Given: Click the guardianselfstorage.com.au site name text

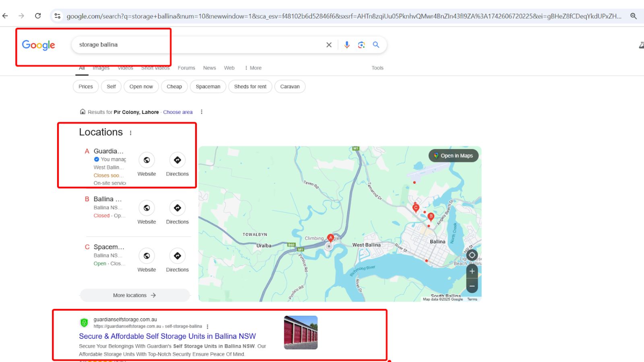Looking at the screenshot, I should pyautogui.click(x=125, y=319).
